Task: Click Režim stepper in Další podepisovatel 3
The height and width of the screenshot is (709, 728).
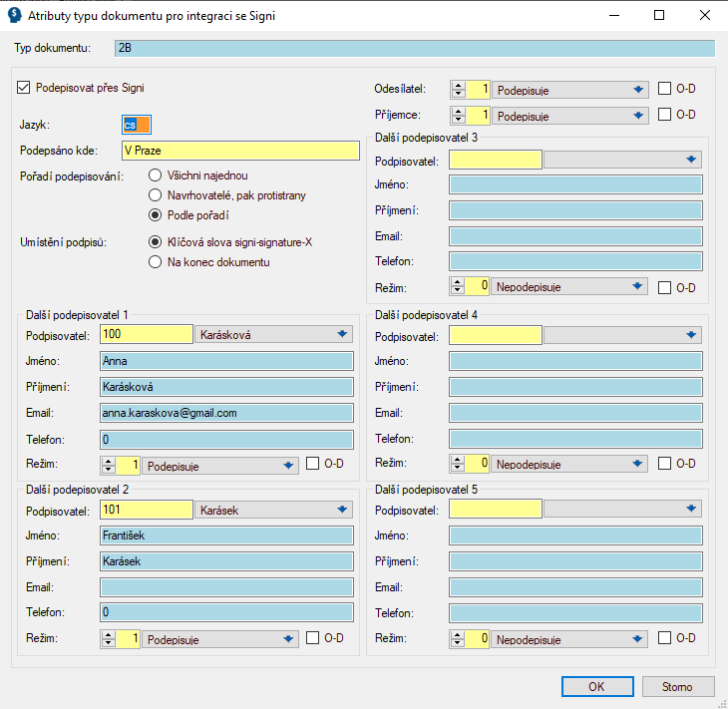Action: click(x=458, y=286)
